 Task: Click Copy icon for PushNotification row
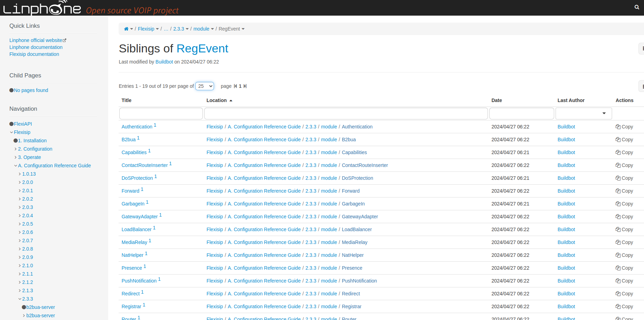click(618, 281)
